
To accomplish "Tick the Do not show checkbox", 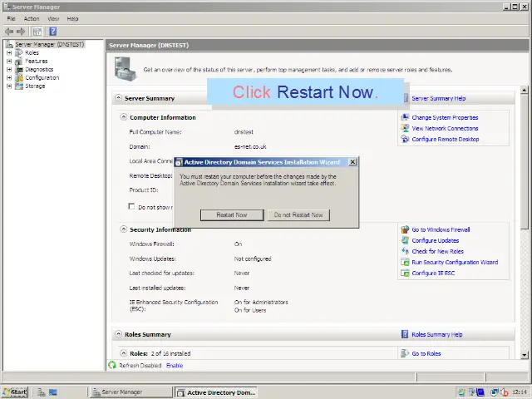I will [x=131, y=206].
